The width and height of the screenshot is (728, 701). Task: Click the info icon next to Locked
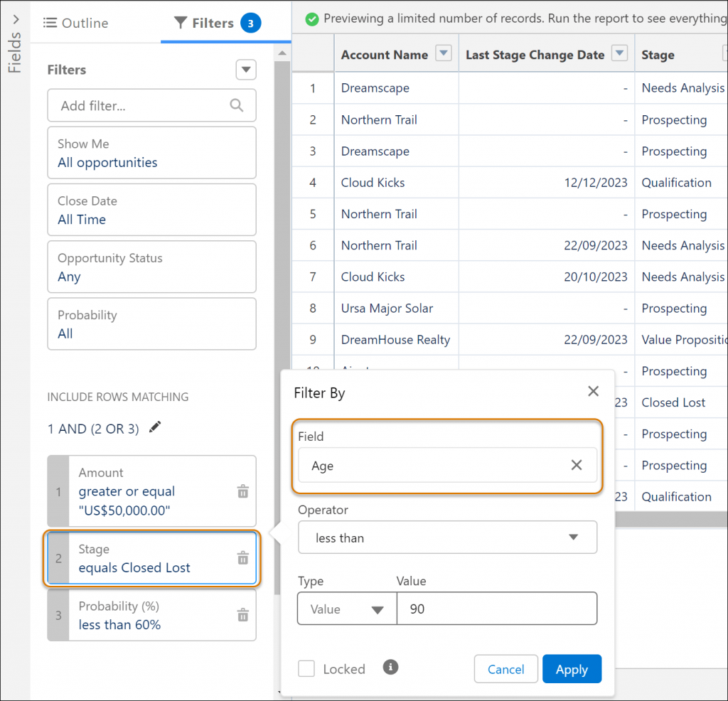pos(390,667)
